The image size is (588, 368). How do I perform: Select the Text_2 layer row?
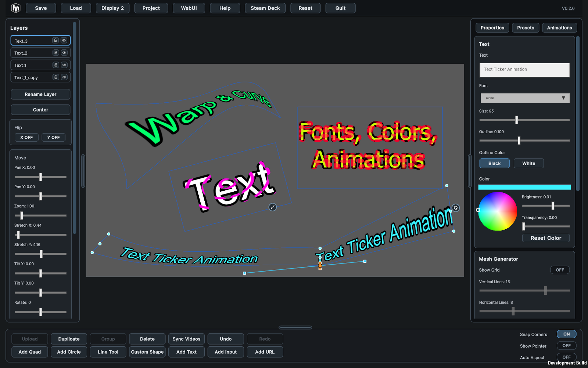click(40, 53)
